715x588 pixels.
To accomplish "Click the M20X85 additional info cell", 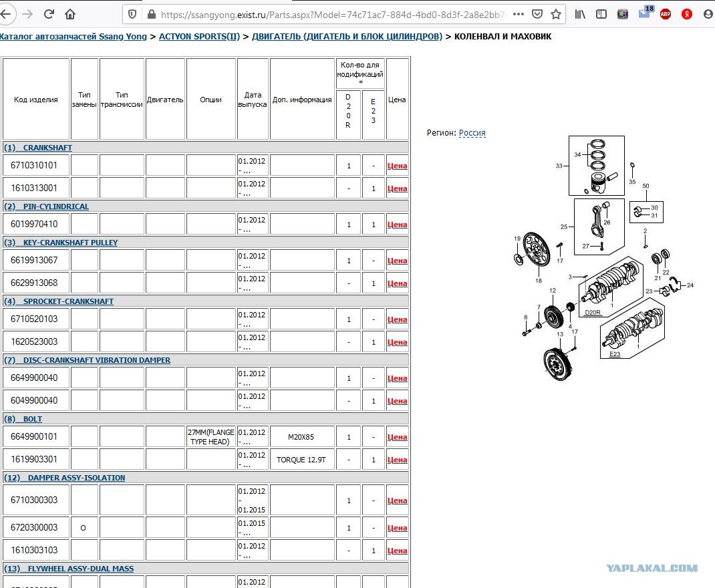I will point(302,437).
